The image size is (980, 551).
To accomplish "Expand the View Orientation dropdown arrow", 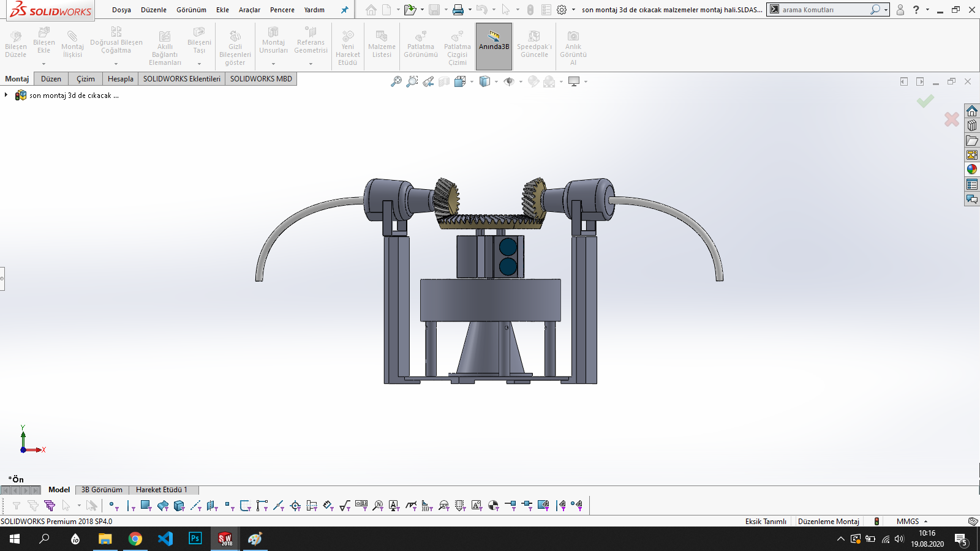I will pos(472,81).
